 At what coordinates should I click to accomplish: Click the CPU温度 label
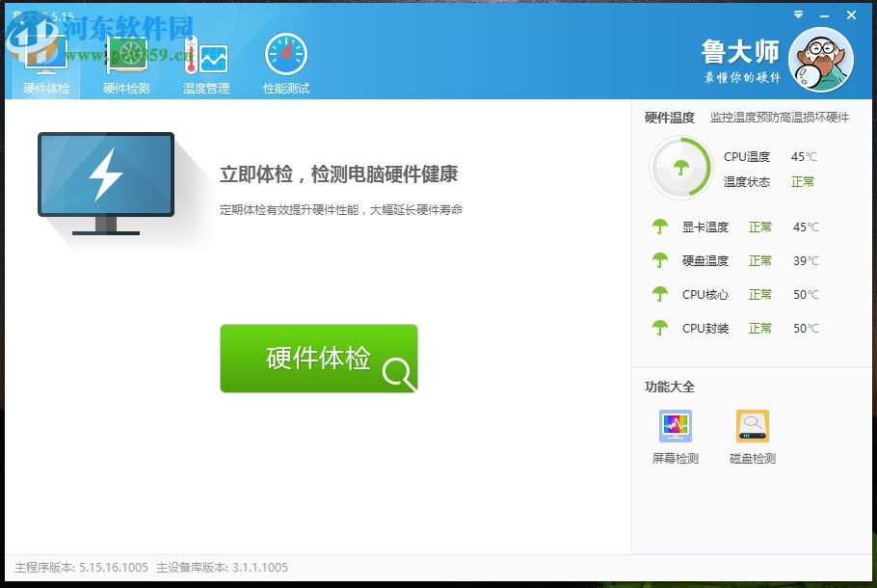click(747, 157)
